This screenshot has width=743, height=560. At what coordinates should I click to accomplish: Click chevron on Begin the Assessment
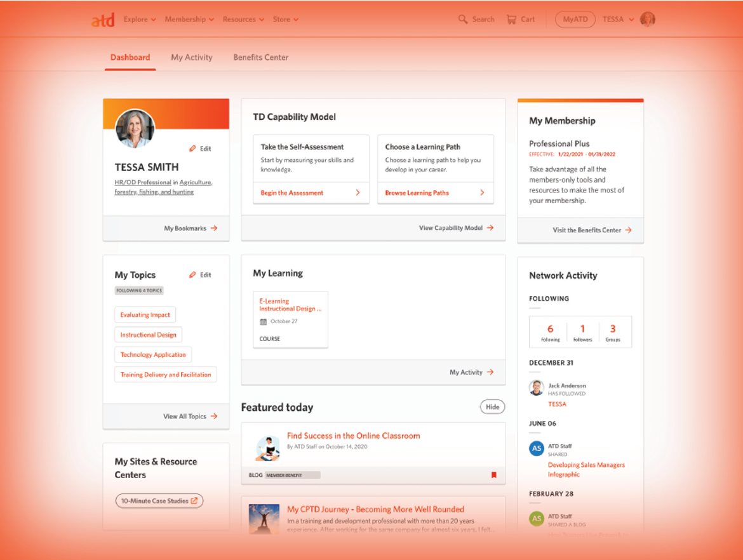click(x=358, y=193)
